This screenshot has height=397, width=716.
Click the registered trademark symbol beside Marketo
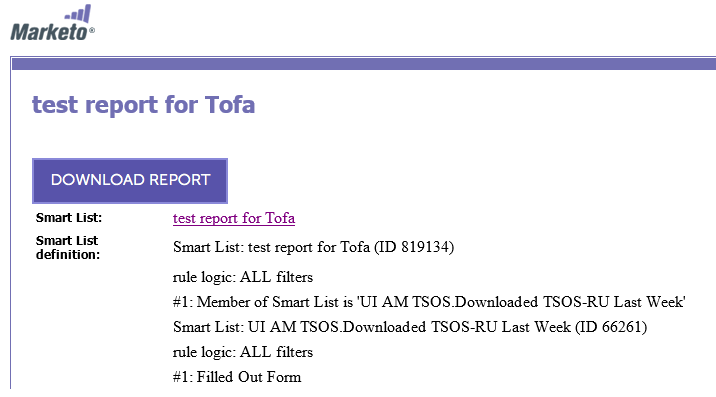pos(92,30)
